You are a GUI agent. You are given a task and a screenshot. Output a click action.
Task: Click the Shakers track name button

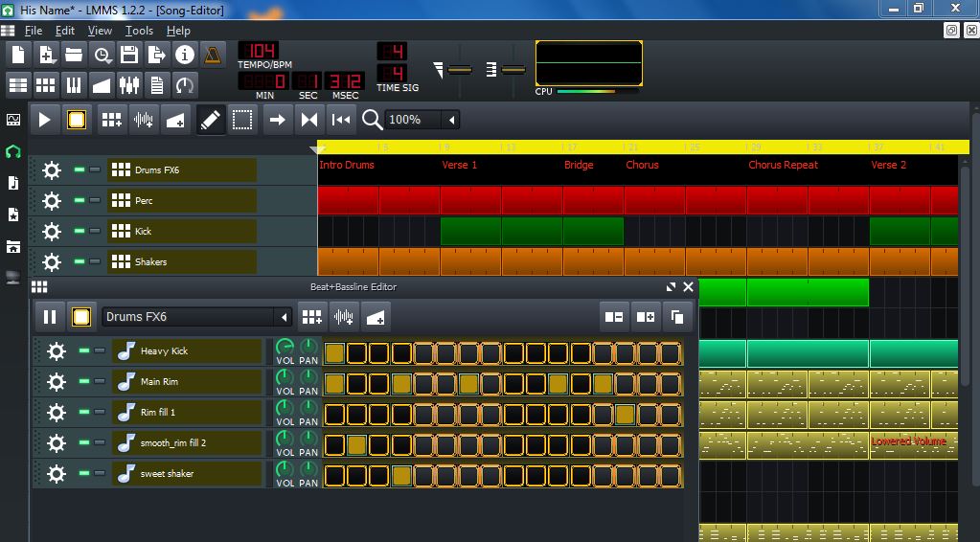point(182,261)
